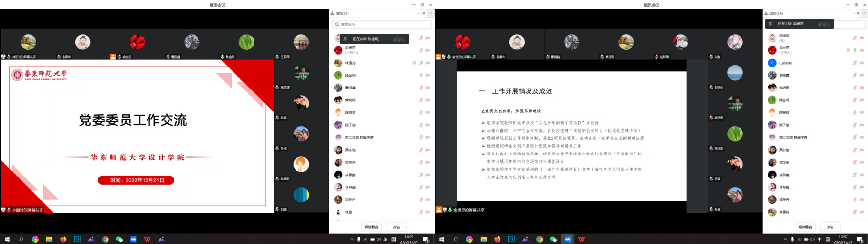Click volume icon on 14:21 taskbar tray
This screenshot has height=244, width=868.
pyautogui.click(x=379, y=239)
